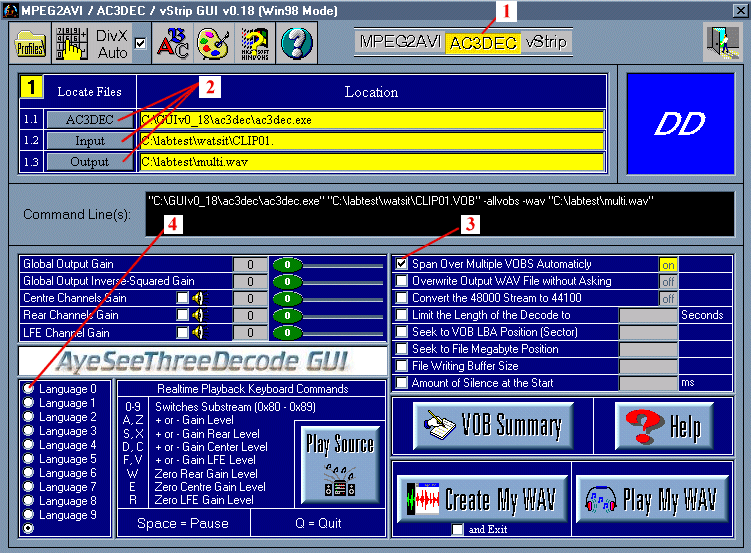Select Language 7 radio button
751x553 pixels.
point(28,486)
